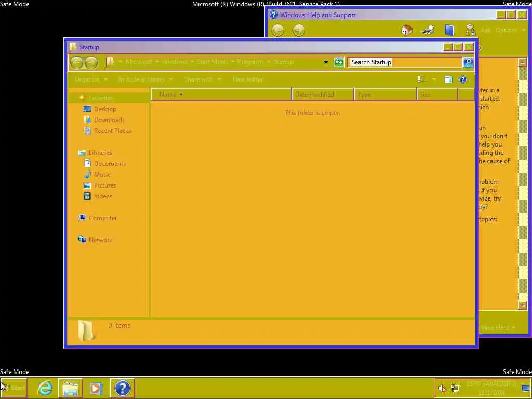This screenshot has width=532, height=399.
Task: Browse Help contents book icon
Action: coord(449,30)
